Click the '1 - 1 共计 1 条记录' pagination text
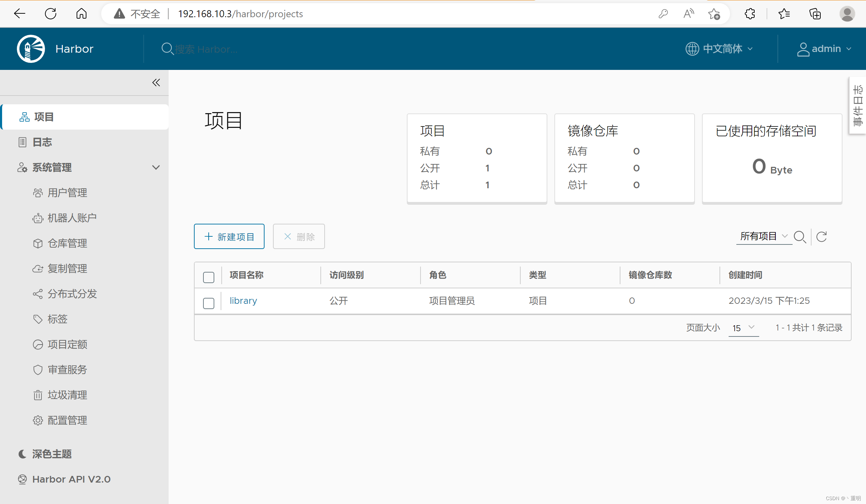Screen dimensions: 866x504 pos(809,328)
